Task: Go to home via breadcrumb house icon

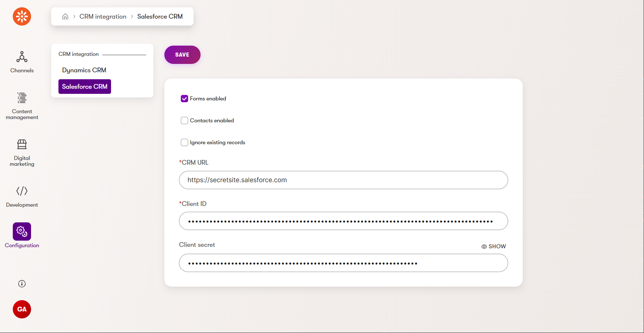Action: pos(65,16)
